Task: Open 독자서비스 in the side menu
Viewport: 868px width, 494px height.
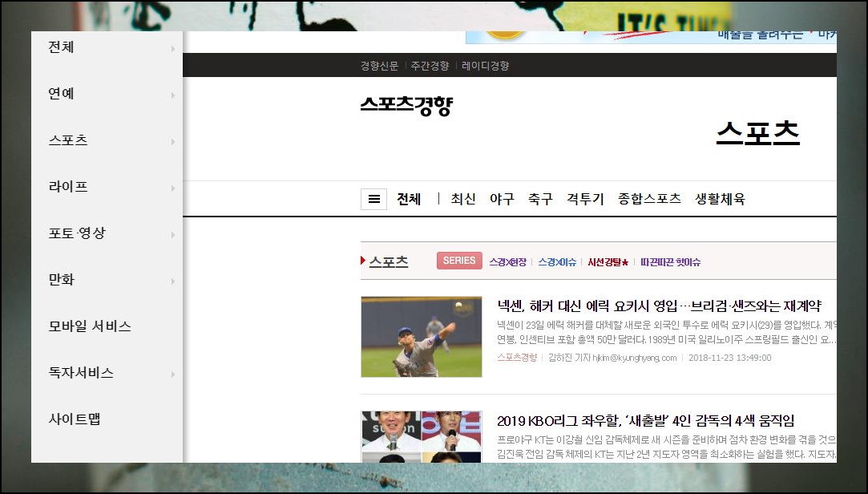Action: click(x=81, y=373)
